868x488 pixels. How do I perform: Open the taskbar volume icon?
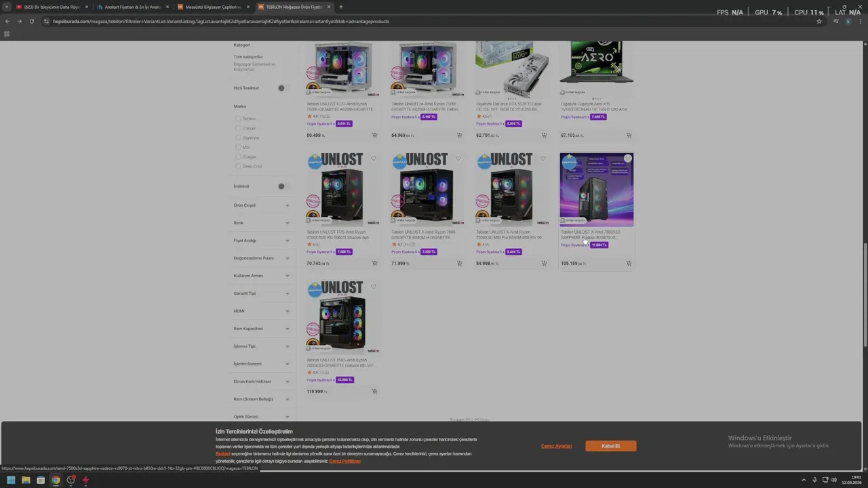(x=833, y=480)
